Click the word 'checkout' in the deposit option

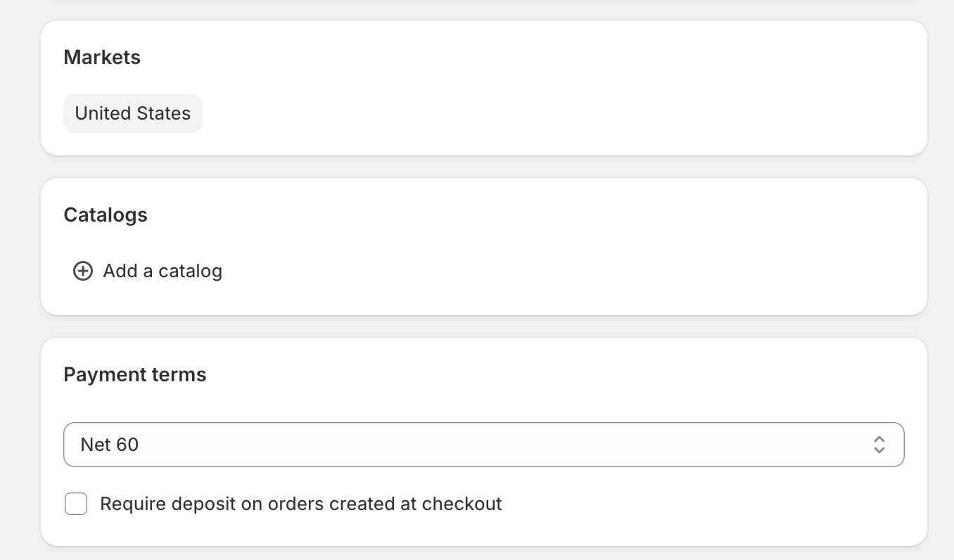tap(462, 504)
